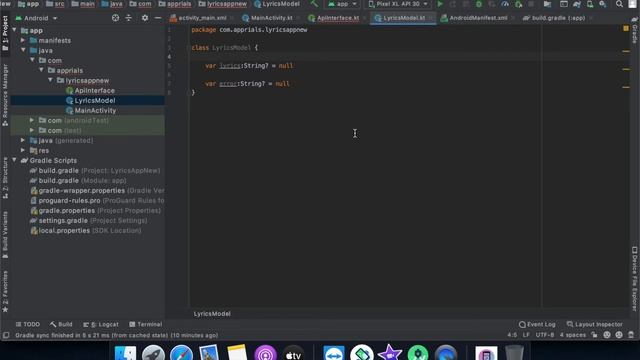Open Build Variants side panel
The height and width of the screenshot is (360, 640).
click(x=5, y=235)
